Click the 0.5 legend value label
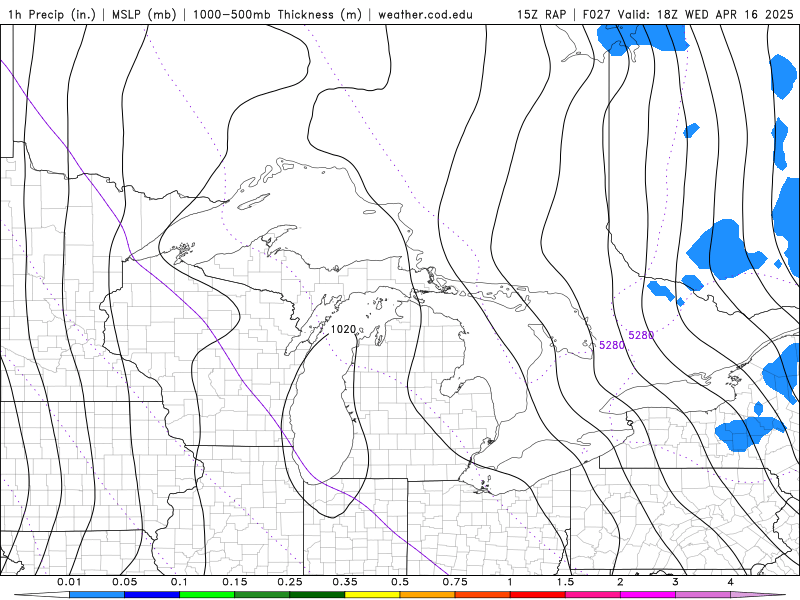Viewport: 800px width, 600px height. point(400,582)
